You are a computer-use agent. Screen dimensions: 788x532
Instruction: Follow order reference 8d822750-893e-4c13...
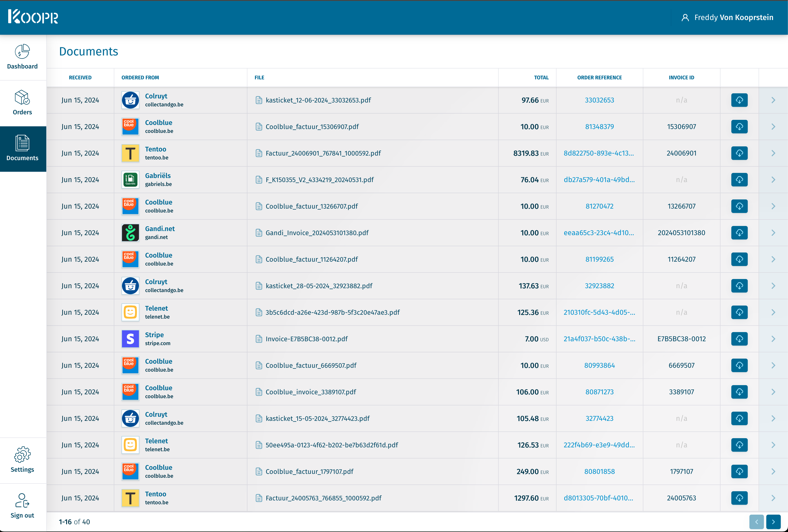(599, 153)
